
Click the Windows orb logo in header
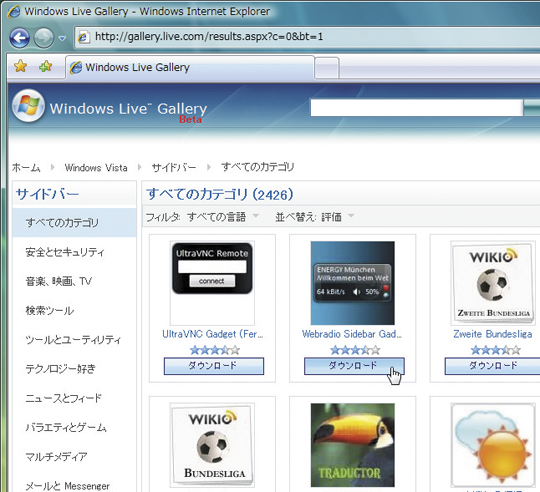pyautogui.click(x=28, y=106)
